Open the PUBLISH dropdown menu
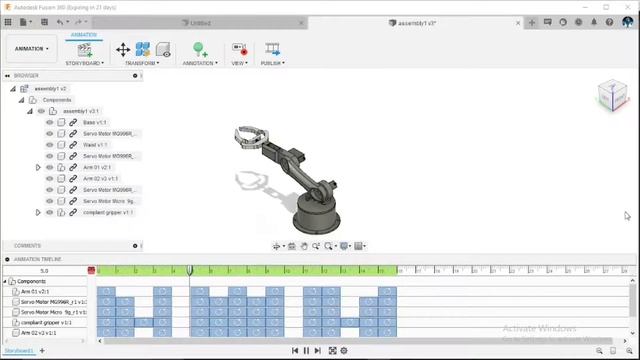The width and height of the screenshot is (640, 360). (x=273, y=63)
